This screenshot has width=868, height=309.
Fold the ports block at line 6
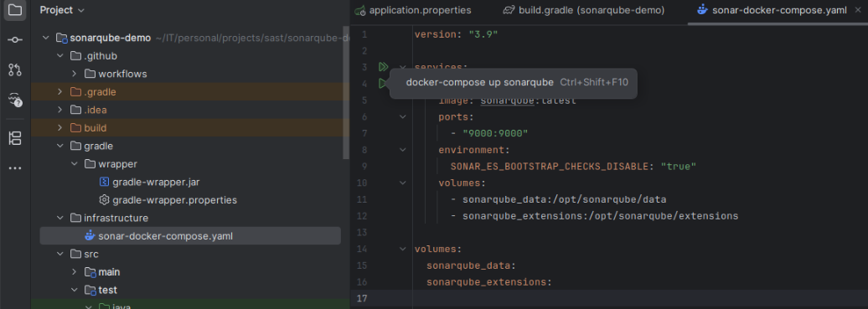click(x=403, y=117)
